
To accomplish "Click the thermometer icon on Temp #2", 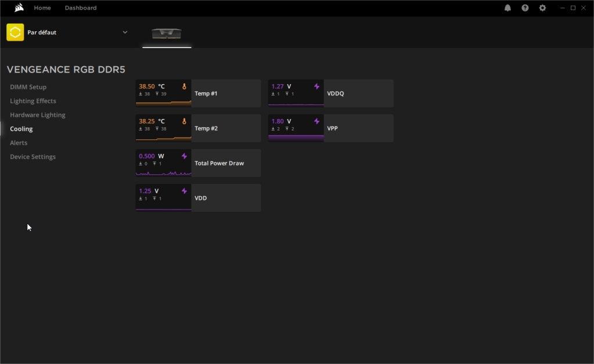I will [184, 121].
